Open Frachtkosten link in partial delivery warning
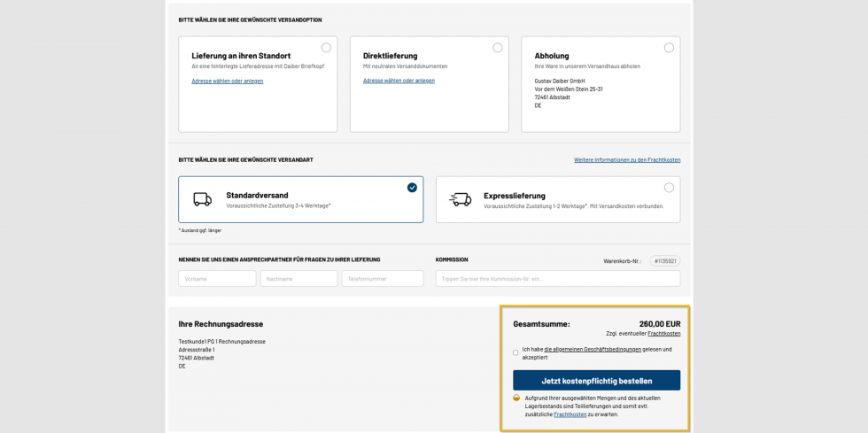 coord(570,414)
